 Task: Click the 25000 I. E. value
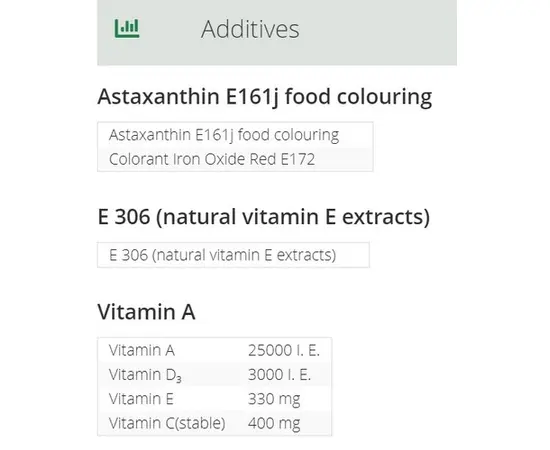point(284,350)
